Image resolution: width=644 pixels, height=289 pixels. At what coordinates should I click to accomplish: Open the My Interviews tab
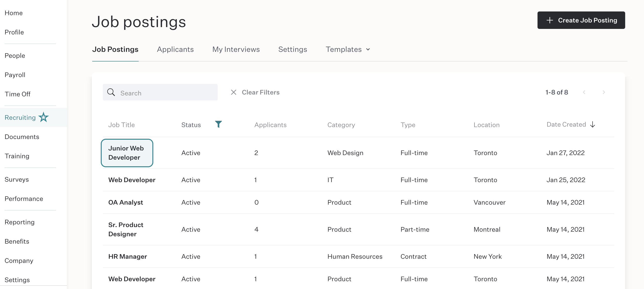pos(236,50)
